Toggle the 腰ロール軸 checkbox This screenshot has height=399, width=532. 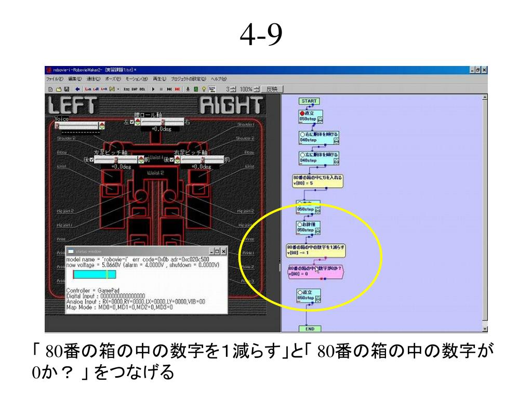(x=132, y=122)
